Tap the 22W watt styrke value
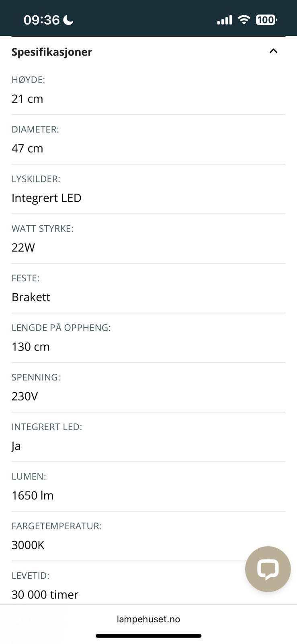This screenshot has width=297, height=644. (x=23, y=248)
